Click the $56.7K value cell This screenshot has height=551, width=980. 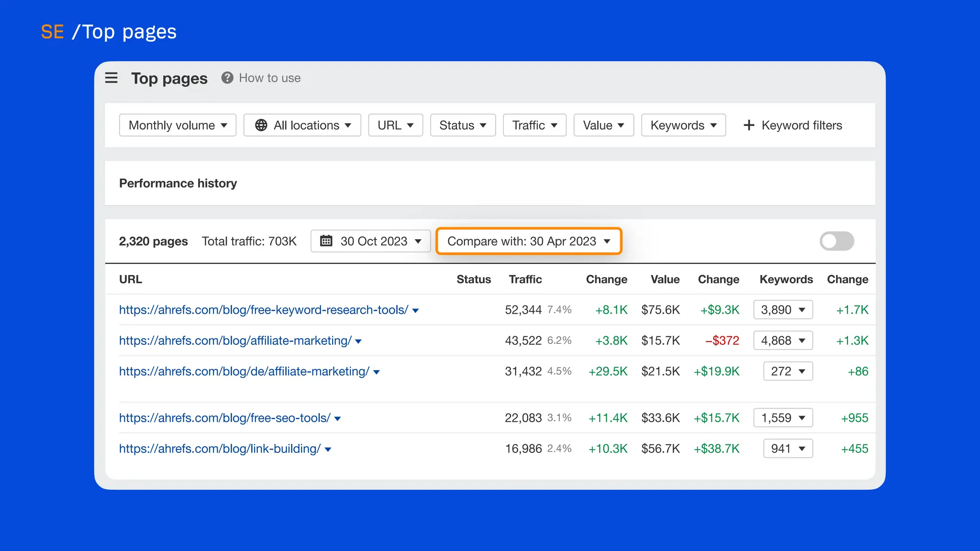pyautogui.click(x=660, y=449)
